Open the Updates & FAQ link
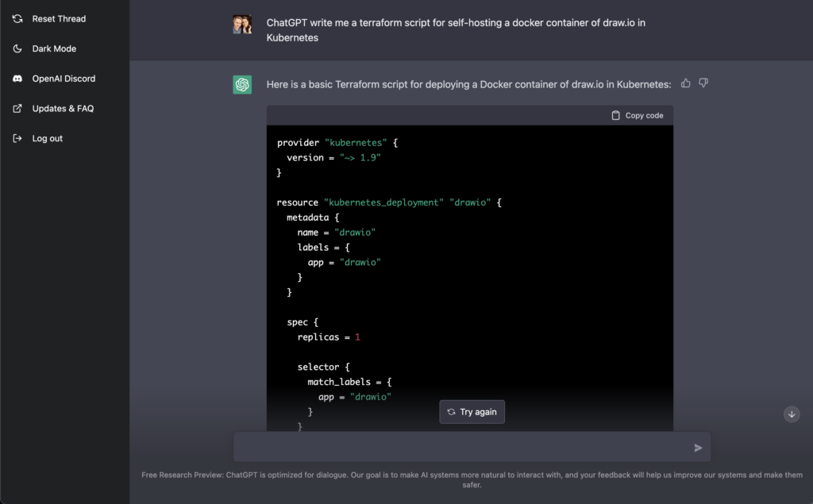The width and height of the screenshot is (813, 504). pos(63,109)
